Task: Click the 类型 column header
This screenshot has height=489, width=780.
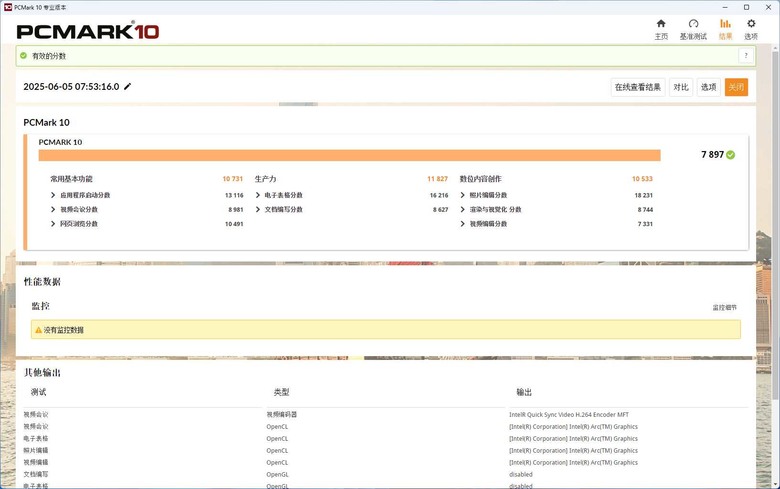Action: [x=281, y=392]
